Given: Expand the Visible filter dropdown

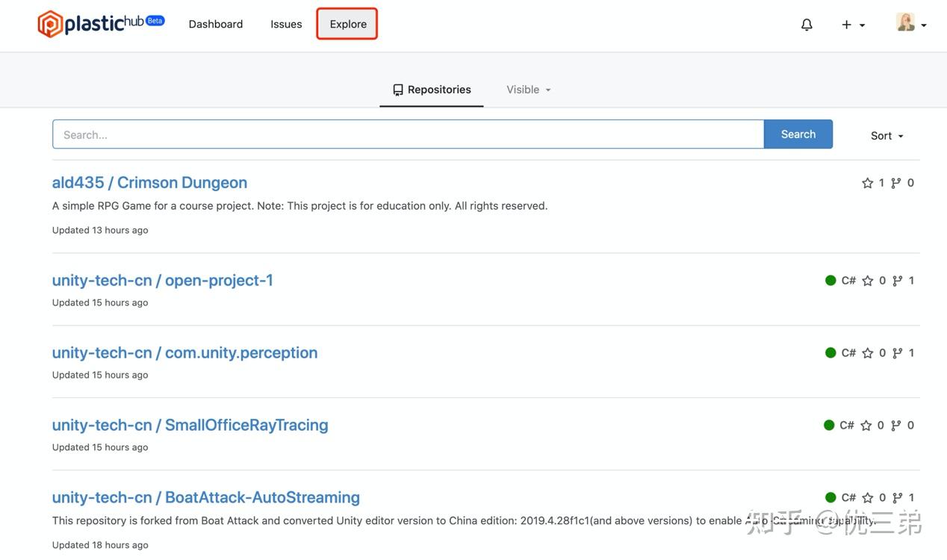Looking at the screenshot, I should (528, 90).
